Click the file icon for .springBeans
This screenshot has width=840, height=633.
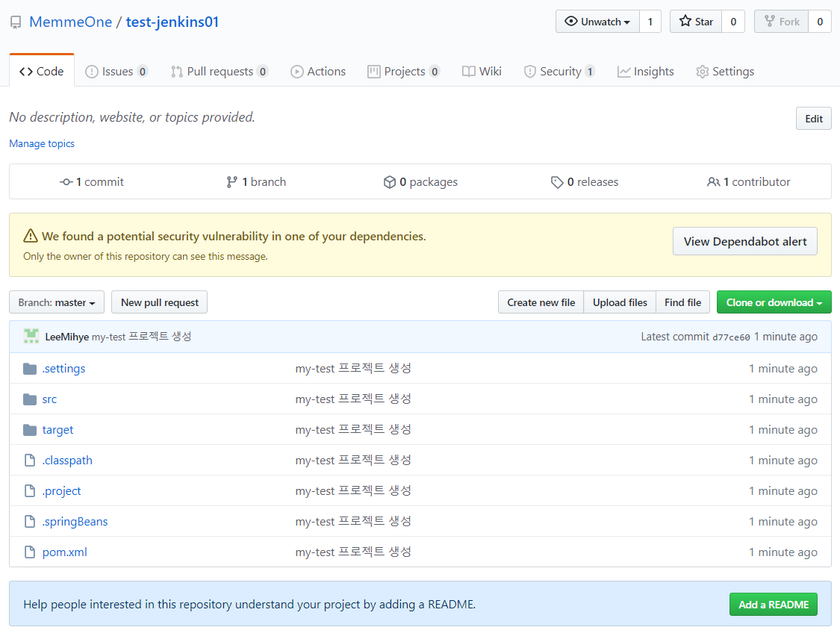[30, 521]
